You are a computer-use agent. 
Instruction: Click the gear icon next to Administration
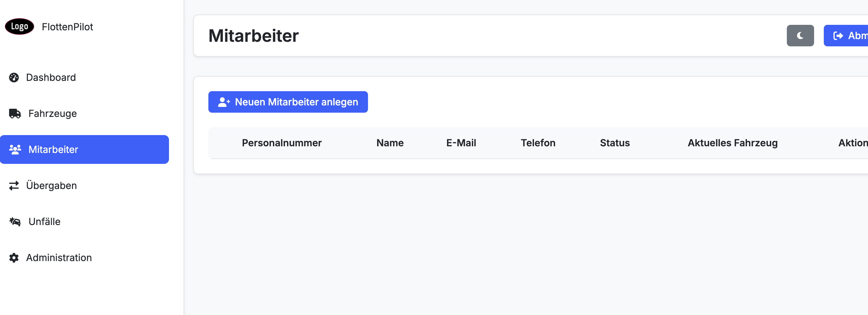15,257
